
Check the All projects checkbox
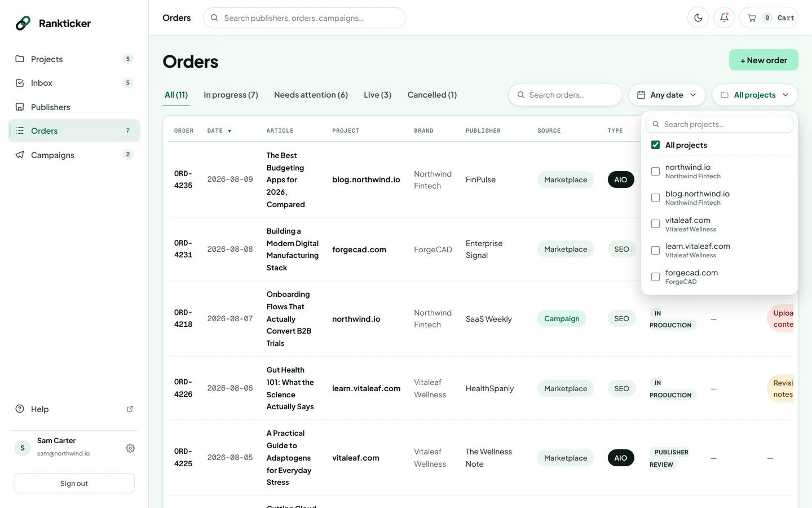[655, 145]
